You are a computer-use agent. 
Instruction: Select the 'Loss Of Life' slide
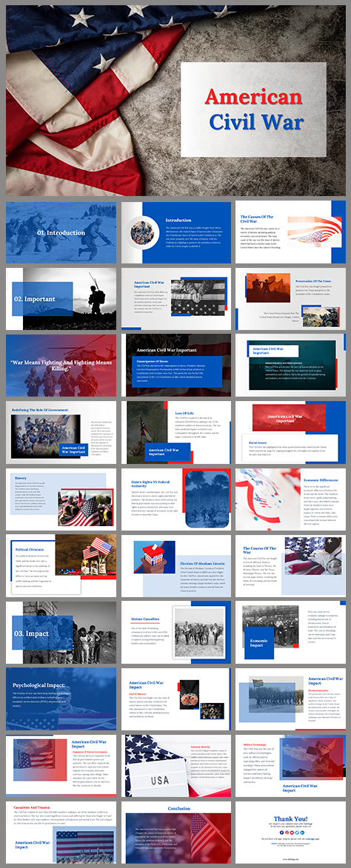(x=176, y=432)
